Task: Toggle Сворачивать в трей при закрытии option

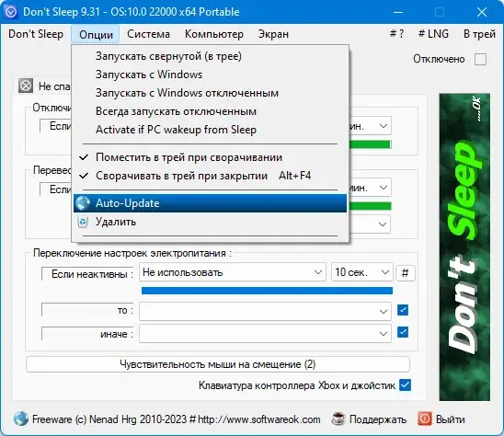Action: pos(211,176)
